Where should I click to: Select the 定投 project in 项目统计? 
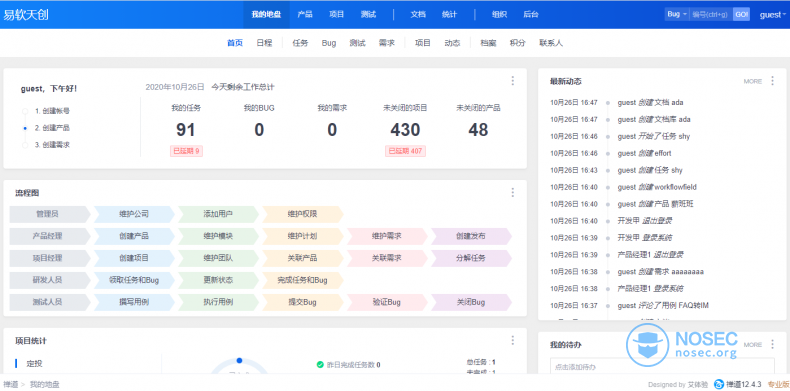[x=35, y=363]
